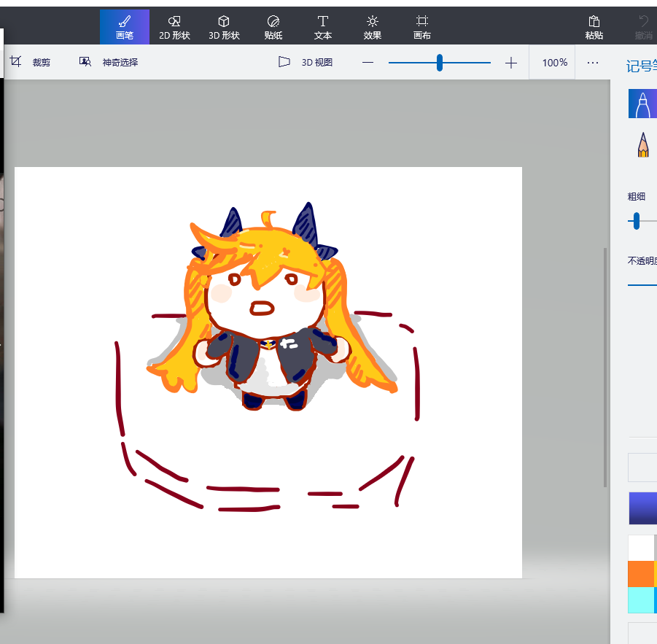Select the 画笔 (Brushes) tab
Screen dimensions: 657x644
click(125, 27)
